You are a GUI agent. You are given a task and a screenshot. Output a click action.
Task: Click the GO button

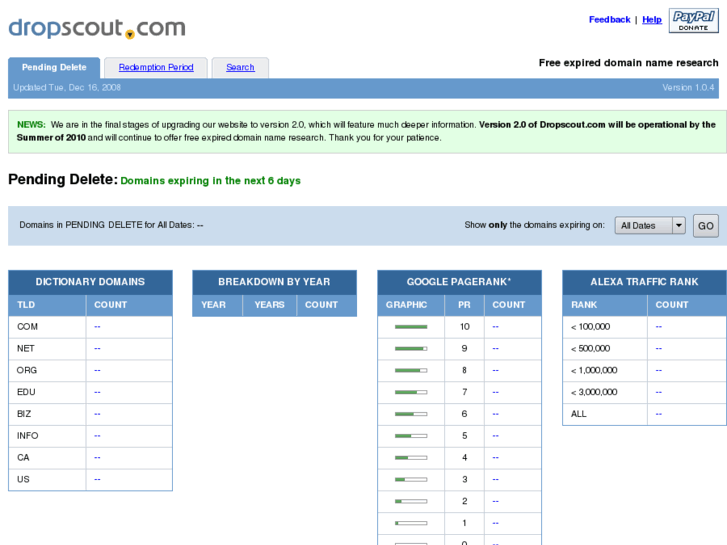click(x=706, y=226)
